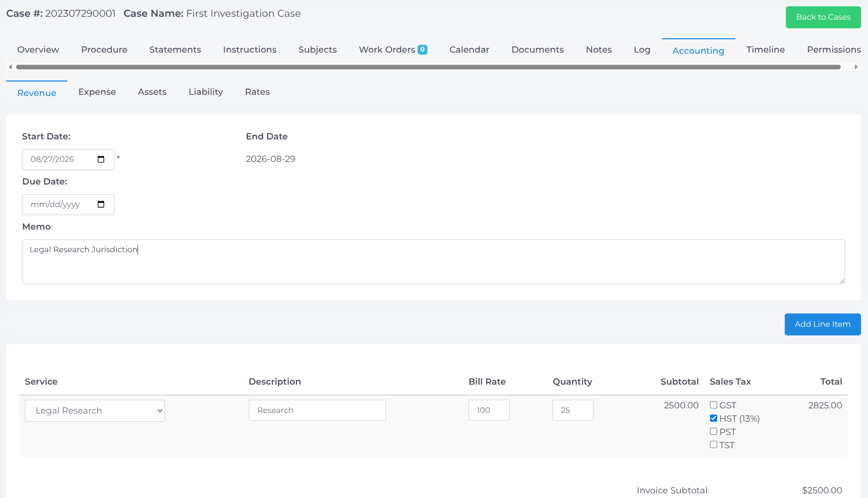This screenshot has width=868, height=498.
Task: Open the Assets sub-tab
Action: [152, 92]
